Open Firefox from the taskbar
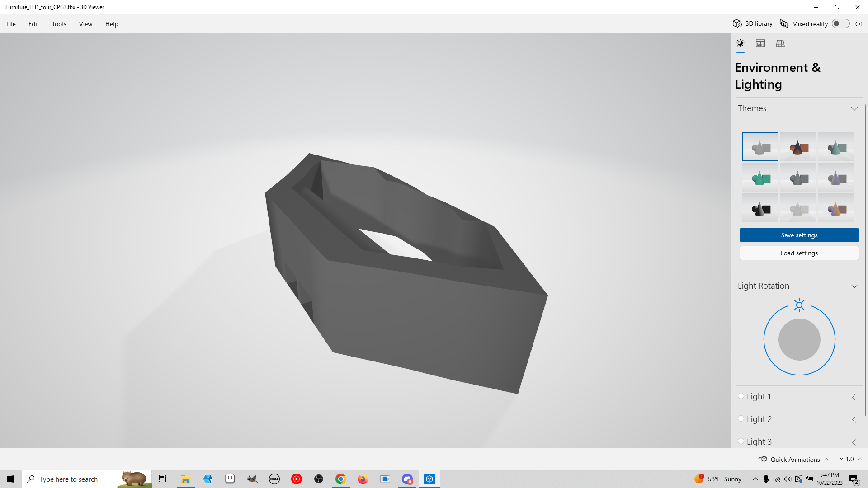 click(363, 479)
